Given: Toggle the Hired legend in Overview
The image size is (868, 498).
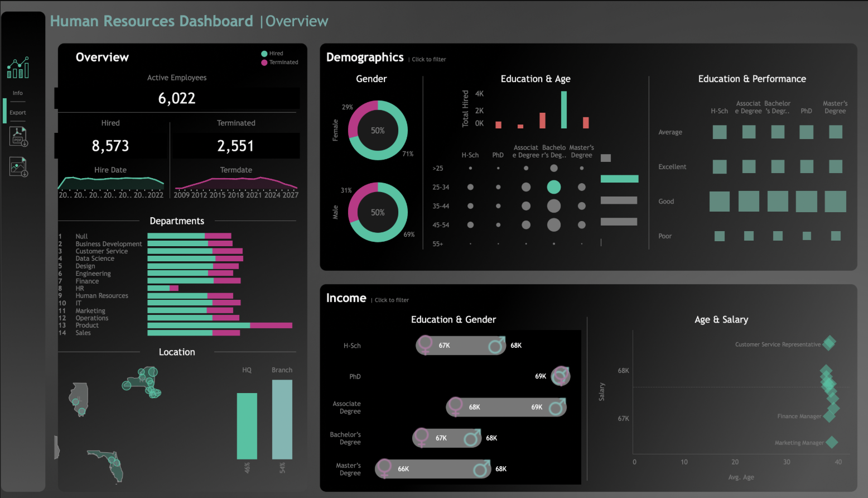Looking at the screenshot, I should (x=273, y=53).
